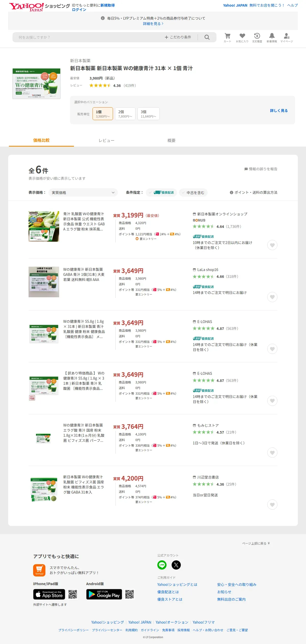Open the 3,199円 listing product thumbnail

click(x=44, y=226)
